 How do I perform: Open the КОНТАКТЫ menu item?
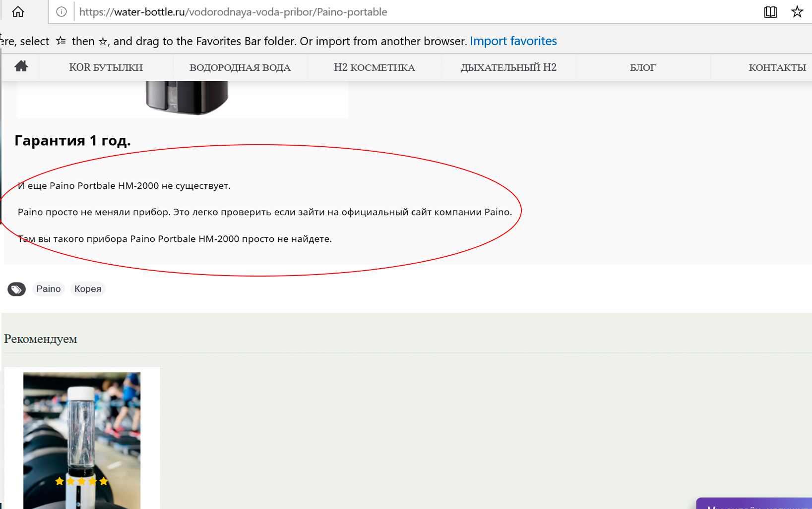[x=777, y=67]
